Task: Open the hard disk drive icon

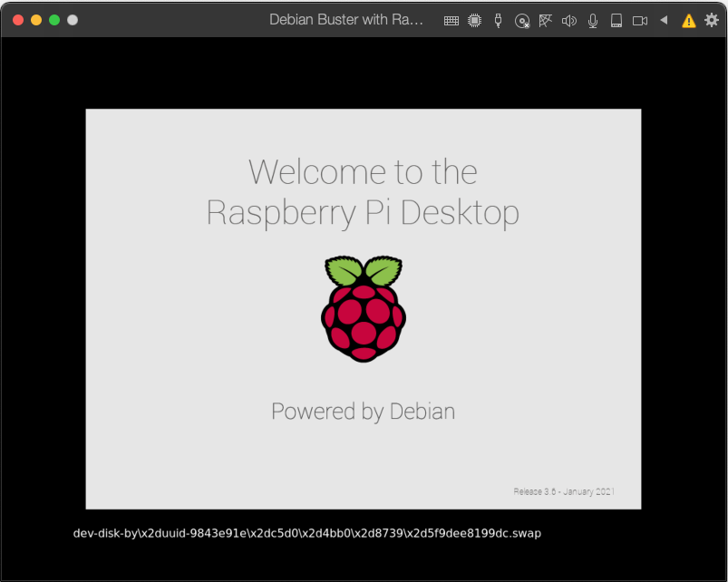Action: [x=616, y=21]
